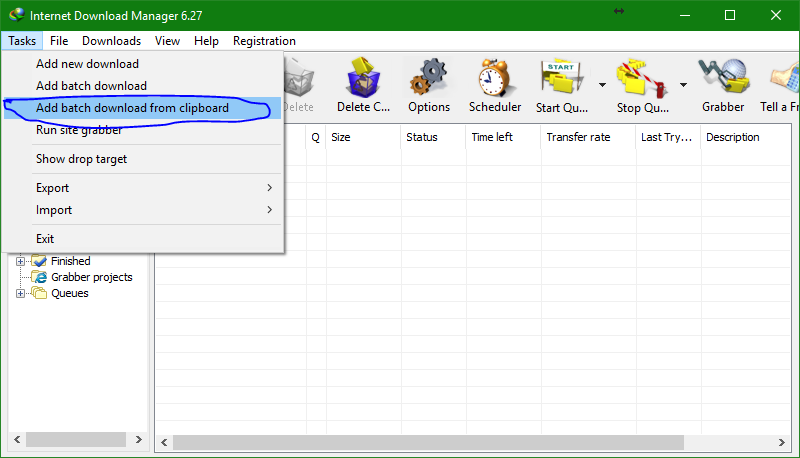Sort by the Description column header
The image size is (800, 458).
pos(746,137)
